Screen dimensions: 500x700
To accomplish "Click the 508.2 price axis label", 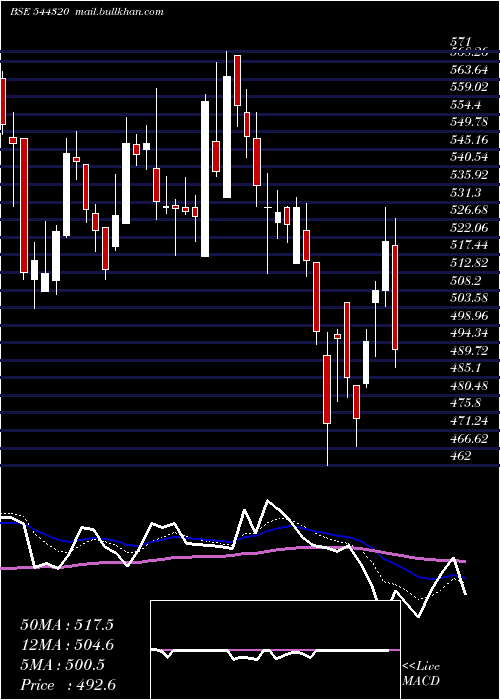I will point(465,280).
